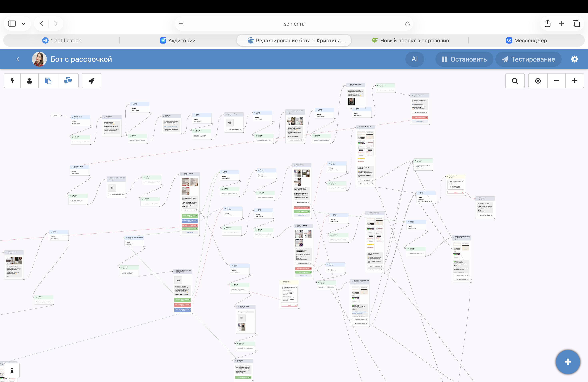
Task: Open the triggers lightning bolt tool
Action: (12, 81)
